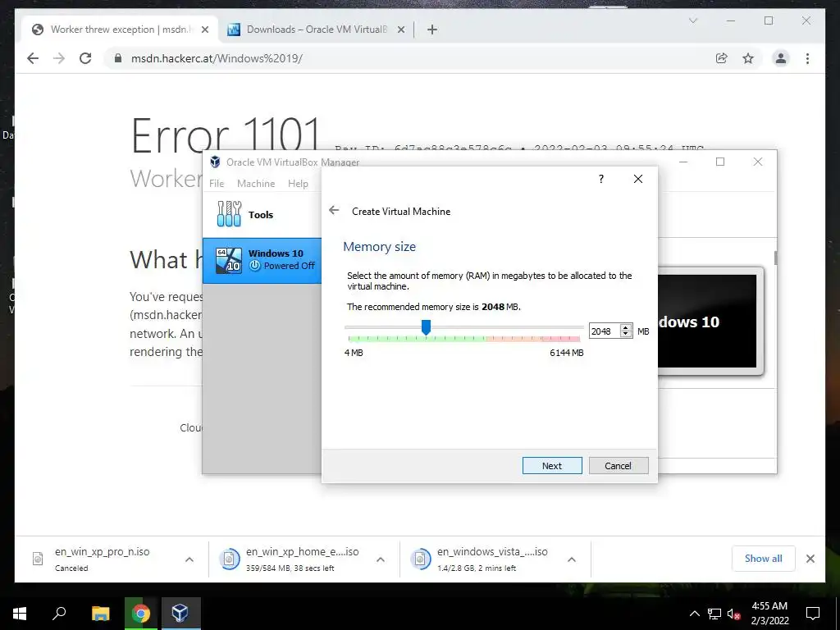
Task: Click the URL address bar
Action: coord(407,58)
